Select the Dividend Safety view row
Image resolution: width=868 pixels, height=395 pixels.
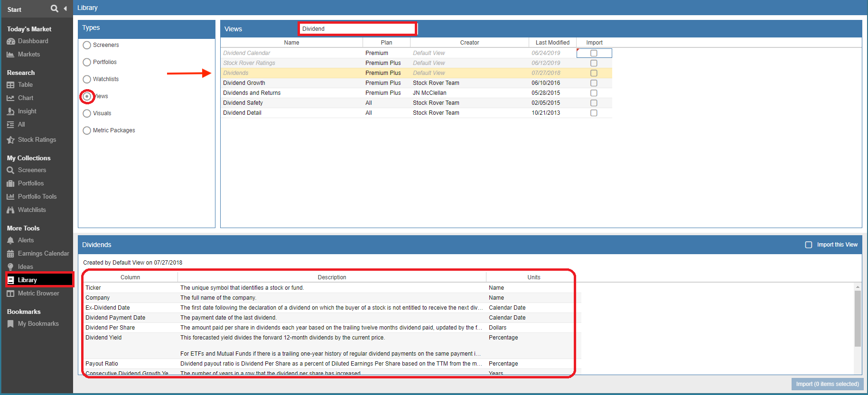coord(243,103)
